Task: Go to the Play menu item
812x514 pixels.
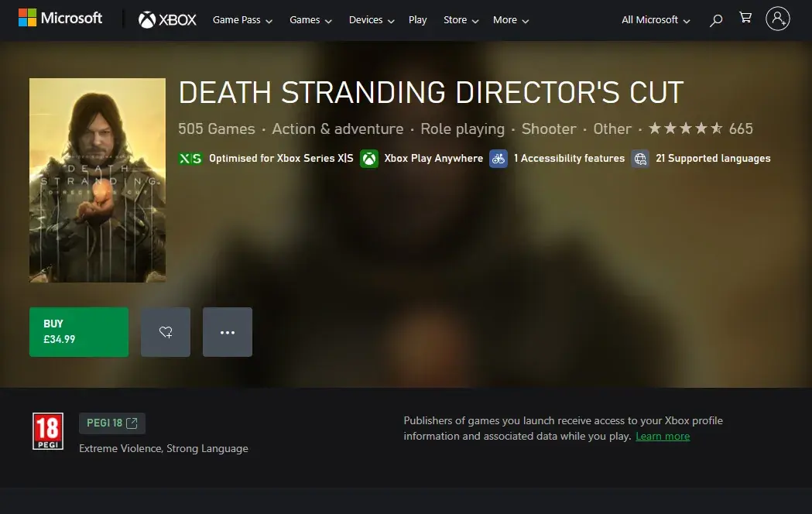Action: [418, 20]
